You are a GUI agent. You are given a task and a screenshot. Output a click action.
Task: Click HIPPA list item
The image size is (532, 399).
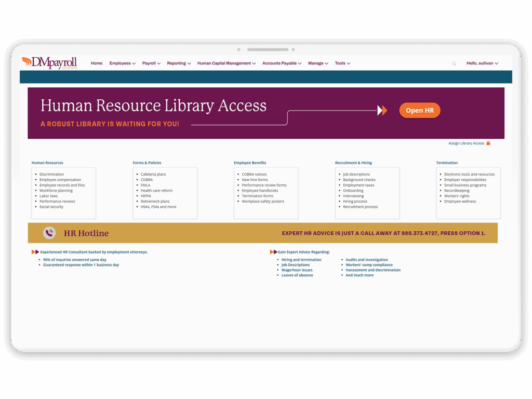coord(146,196)
